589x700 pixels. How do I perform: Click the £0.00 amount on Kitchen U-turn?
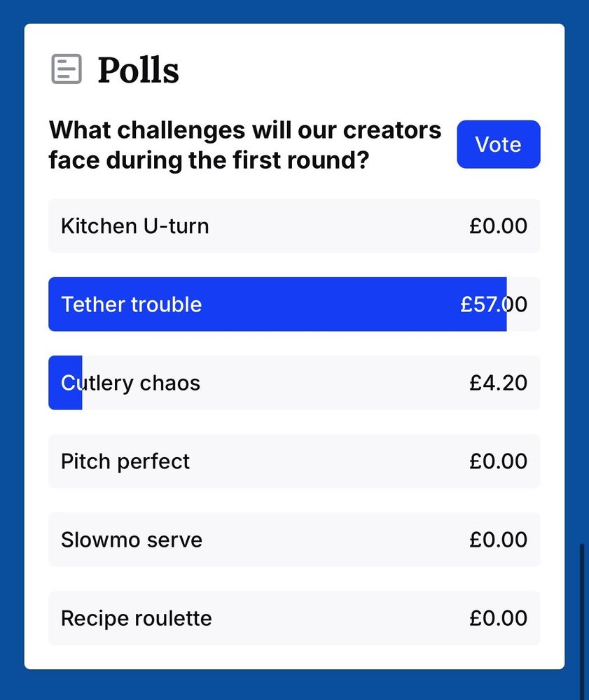coord(499,226)
